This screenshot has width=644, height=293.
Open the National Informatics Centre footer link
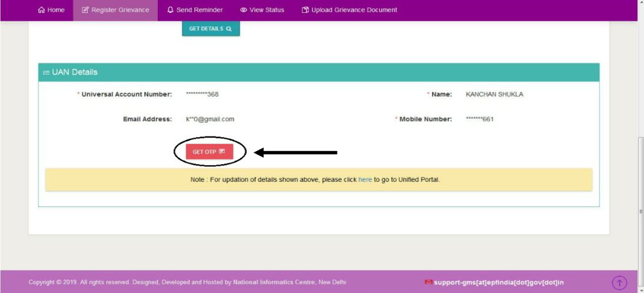pyautogui.click(x=273, y=283)
